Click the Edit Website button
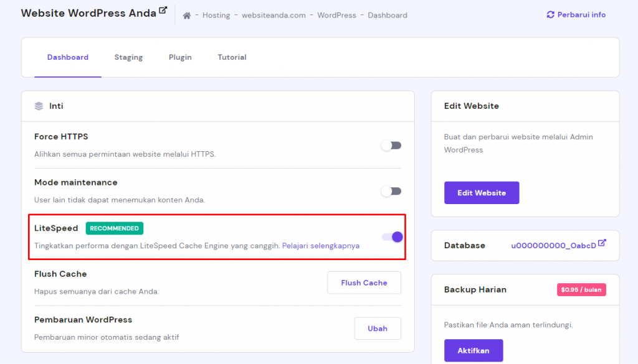 pos(482,192)
